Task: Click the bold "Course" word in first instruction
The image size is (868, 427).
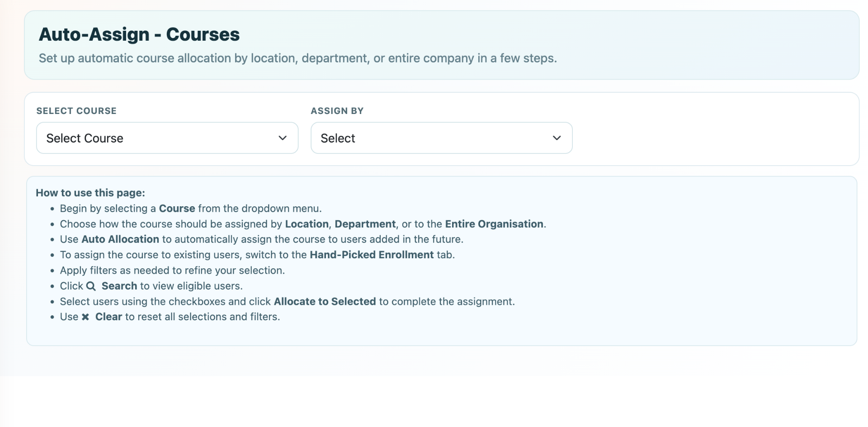Action: (177, 209)
